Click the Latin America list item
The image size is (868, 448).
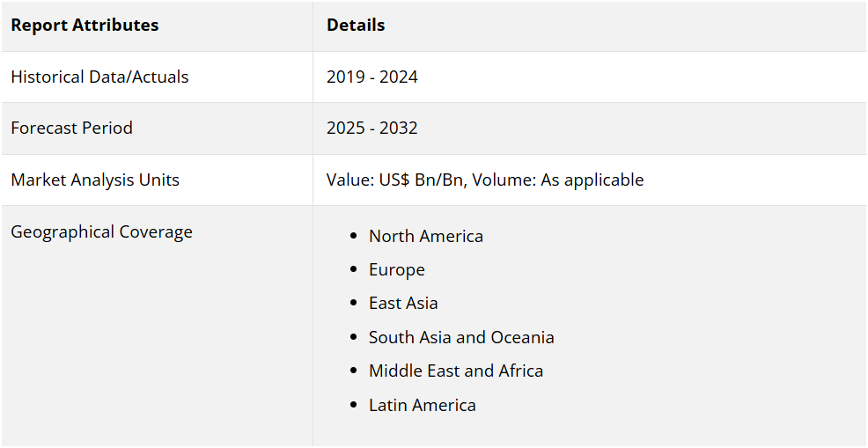[x=423, y=405]
